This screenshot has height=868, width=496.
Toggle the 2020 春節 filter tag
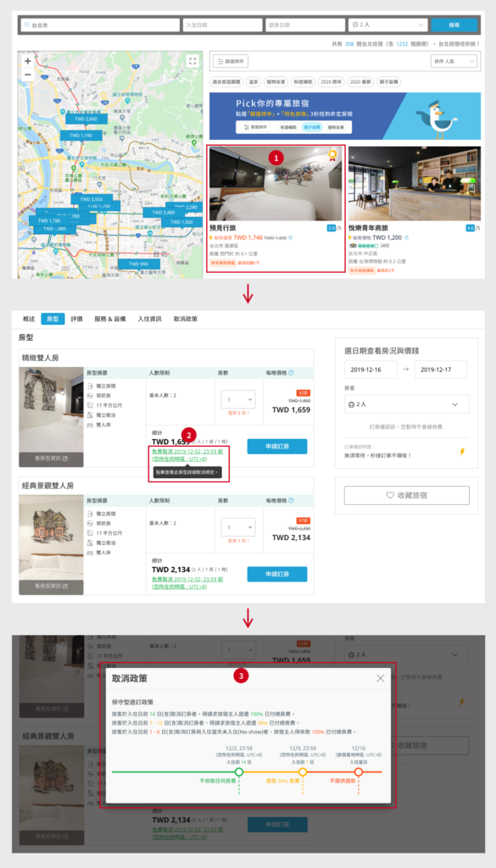tap(360, 81)
